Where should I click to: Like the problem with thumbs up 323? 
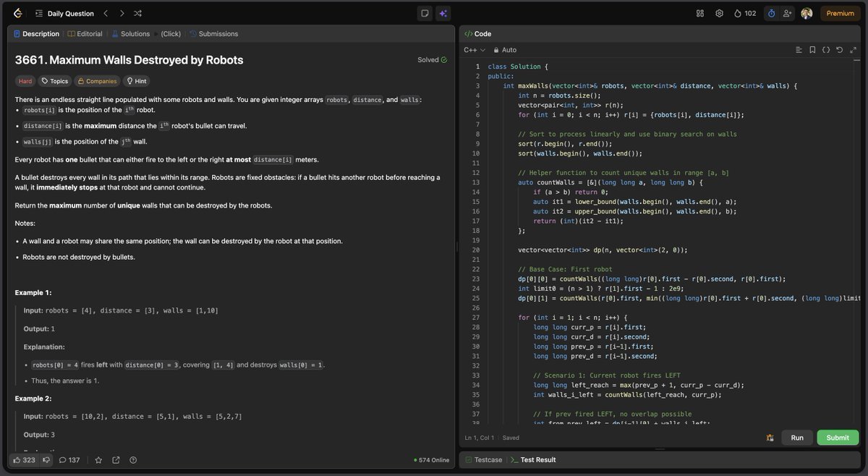pyautogui.click(x=23, y=460)
